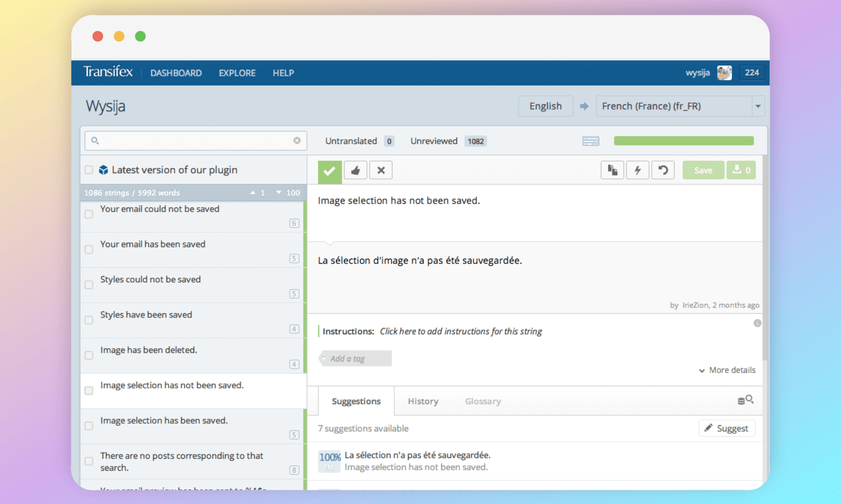Click the Wysija project title
Screen dimensions: 841x504
pyautogui.click(x=105, y=106)
